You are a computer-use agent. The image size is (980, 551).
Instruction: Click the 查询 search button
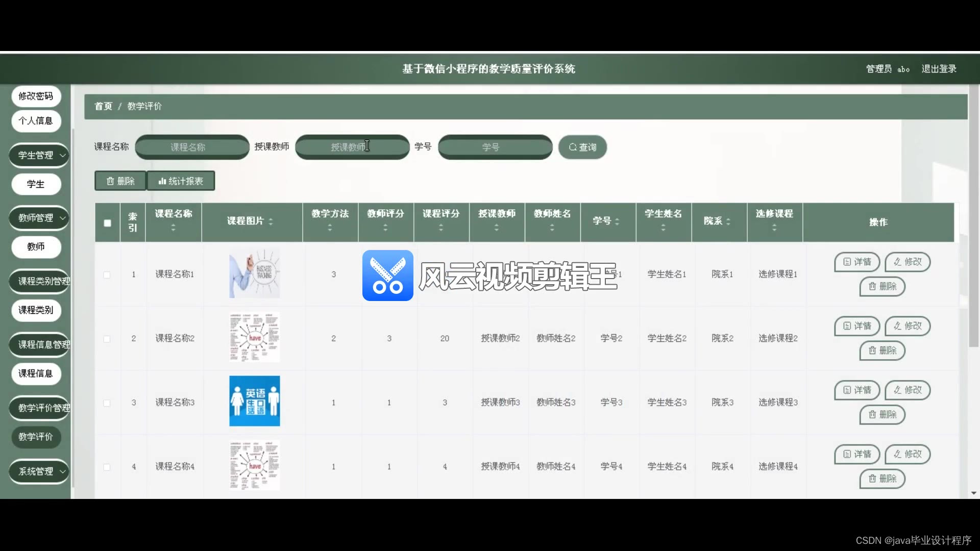(582, 147)
